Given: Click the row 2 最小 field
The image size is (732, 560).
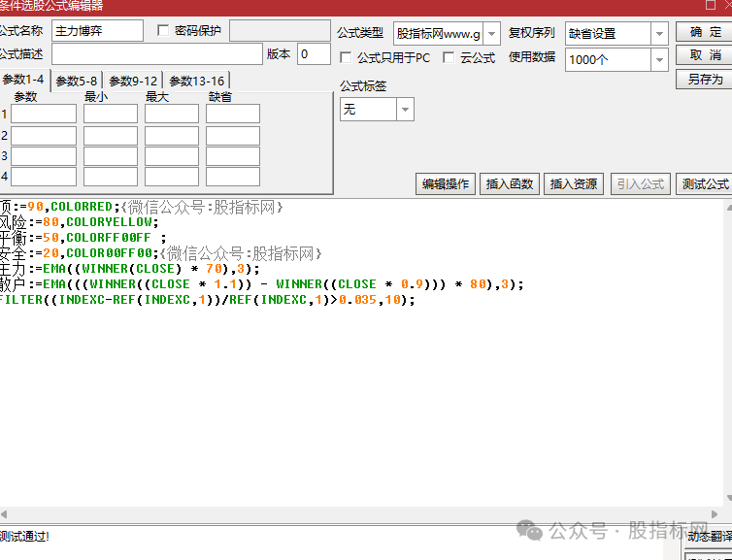Looking at the screenshot, I should pyautogui.click(x=111, y=136).
